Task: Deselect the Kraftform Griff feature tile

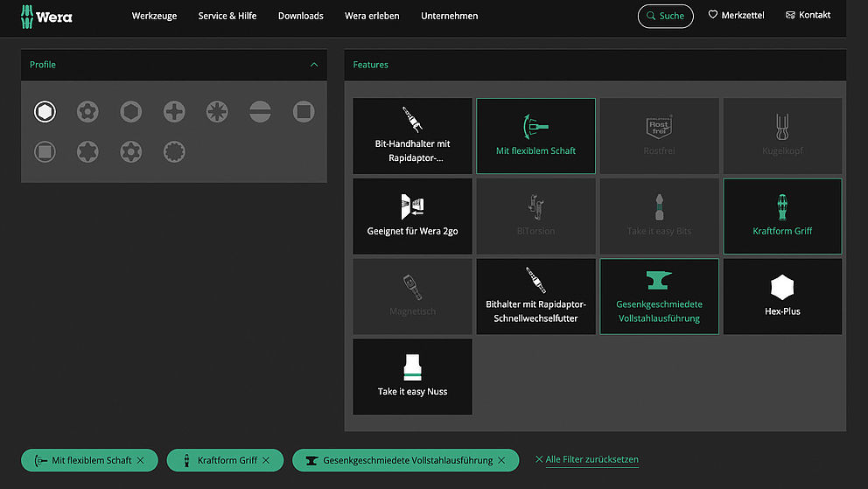Action: (783, 216)
